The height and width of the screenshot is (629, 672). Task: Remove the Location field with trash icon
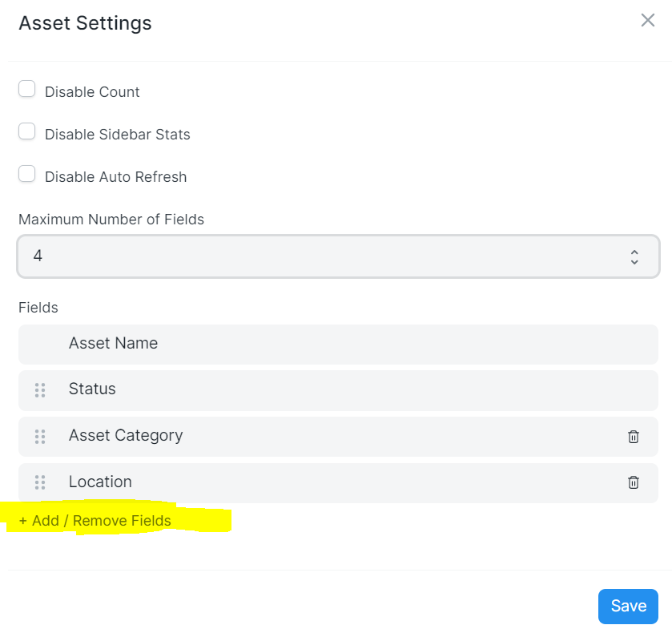pos(633,482)
